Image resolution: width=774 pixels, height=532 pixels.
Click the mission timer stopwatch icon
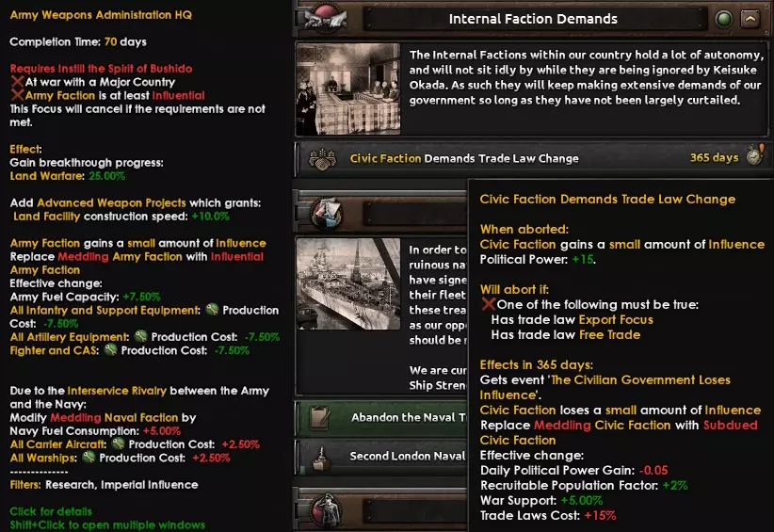point(755,155)
